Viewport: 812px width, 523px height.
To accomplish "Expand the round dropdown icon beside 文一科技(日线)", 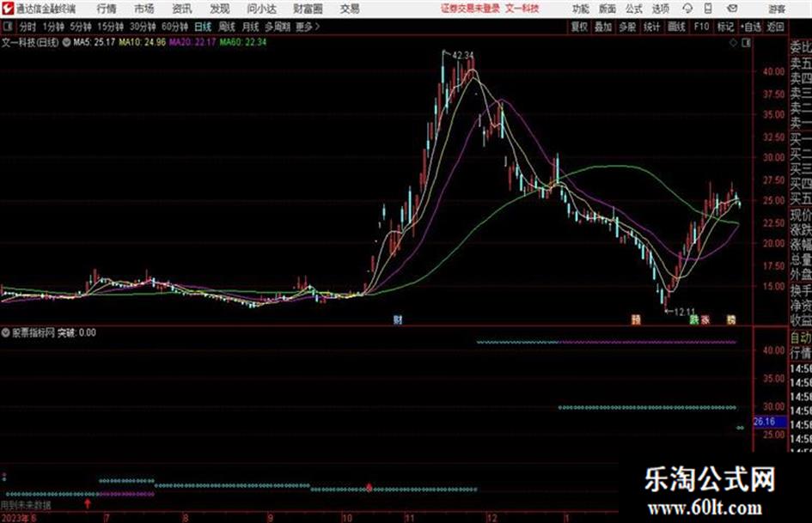I will pos(66,42).
